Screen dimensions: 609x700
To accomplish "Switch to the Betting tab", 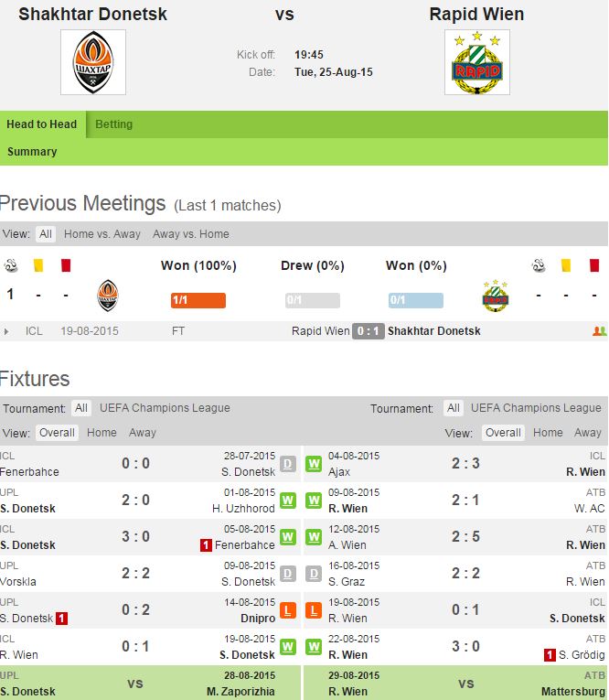I will click(114, 124).
